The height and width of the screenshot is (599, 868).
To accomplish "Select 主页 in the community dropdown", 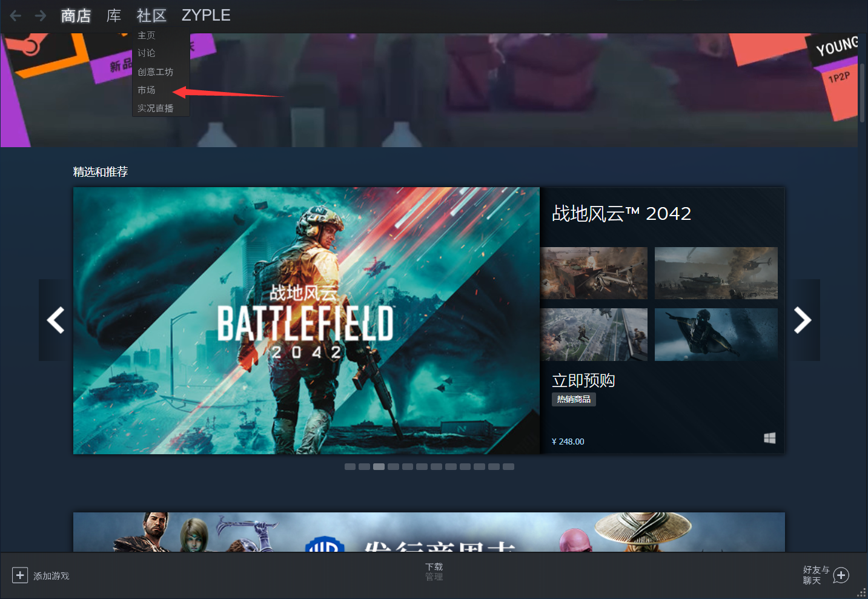I will 147,36.
